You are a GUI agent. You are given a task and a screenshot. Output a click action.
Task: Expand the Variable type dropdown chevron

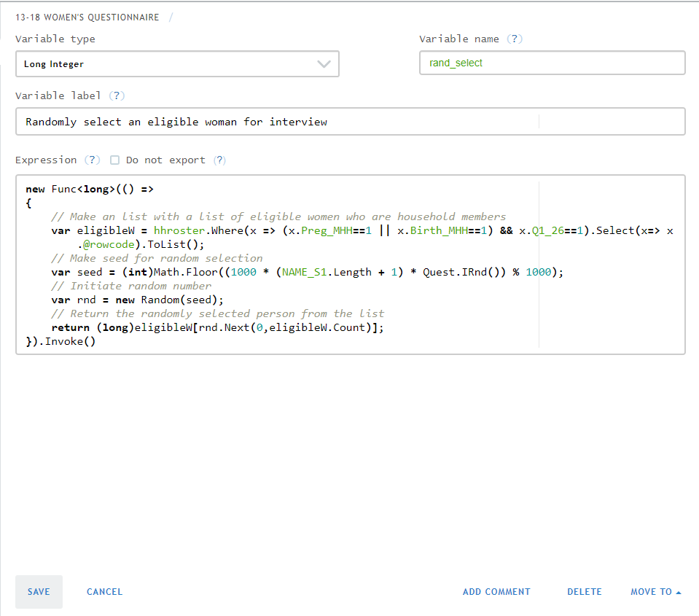pos(324,64)
